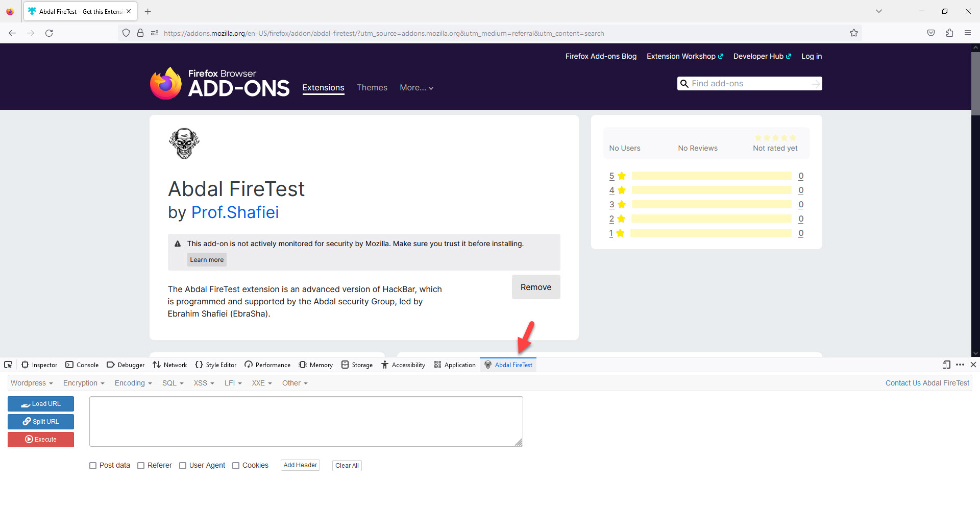Open the Extension Workshop link
Screen dimensions: 980x531
tap(685, 56)
